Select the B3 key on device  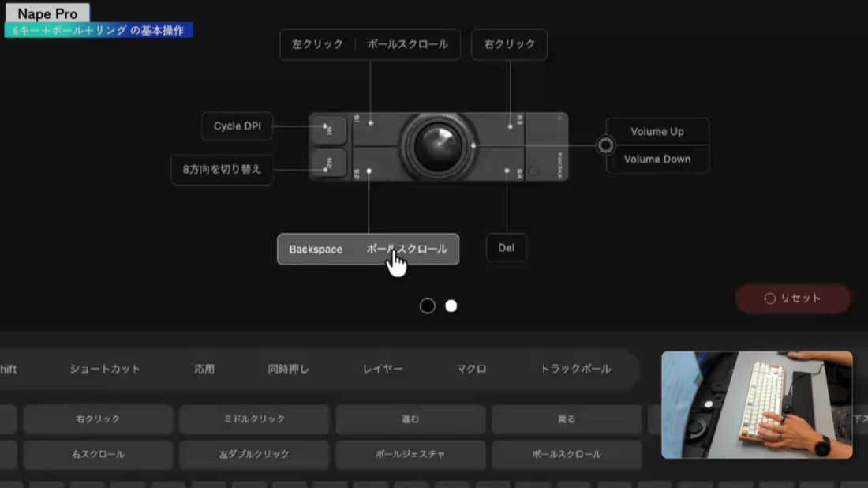click(x=498, y=130)
